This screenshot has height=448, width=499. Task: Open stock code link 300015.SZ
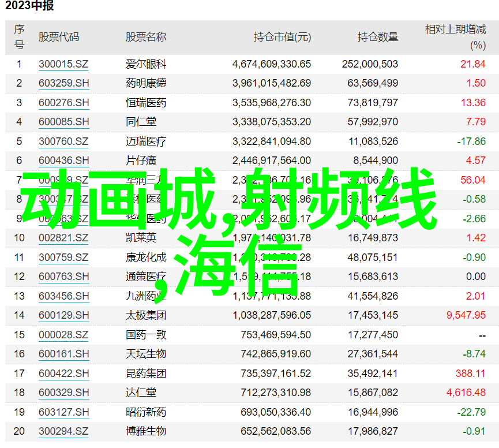(x=63, y=64)
